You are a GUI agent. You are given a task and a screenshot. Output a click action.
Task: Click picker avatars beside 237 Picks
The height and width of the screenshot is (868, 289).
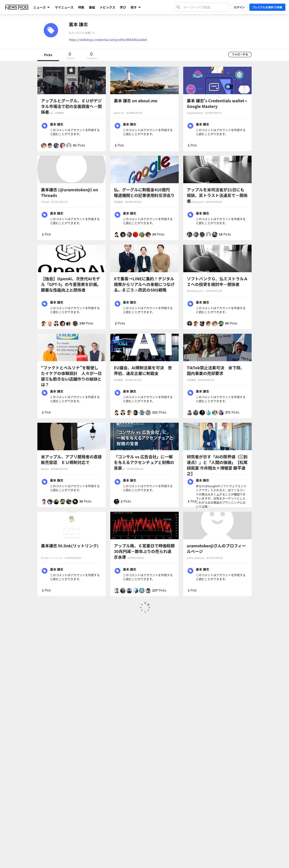(132, 590)
